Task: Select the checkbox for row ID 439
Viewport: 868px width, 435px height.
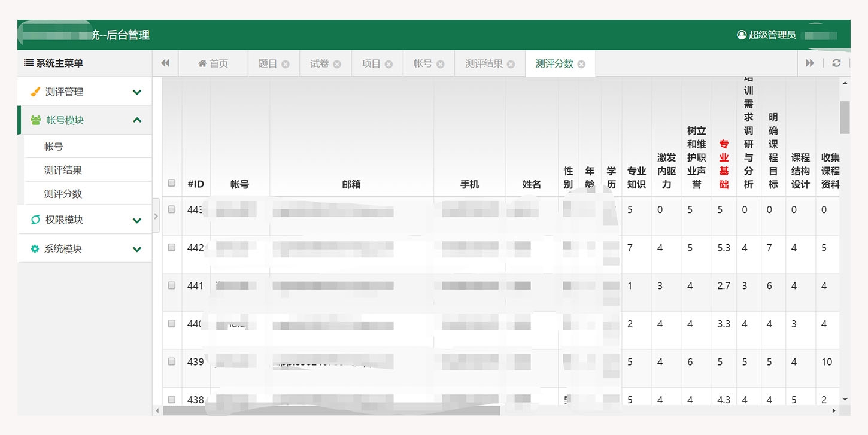Action: click(172, 361)
